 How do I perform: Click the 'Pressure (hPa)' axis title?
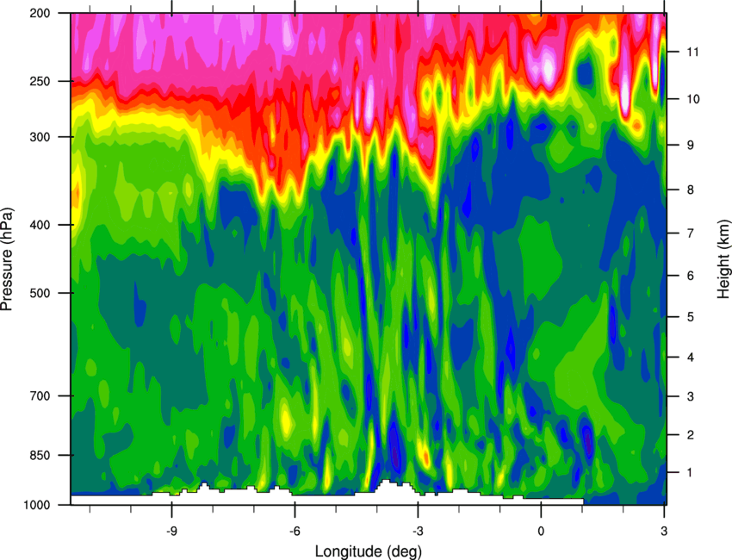pyautogui.click(x=7, y=259)
